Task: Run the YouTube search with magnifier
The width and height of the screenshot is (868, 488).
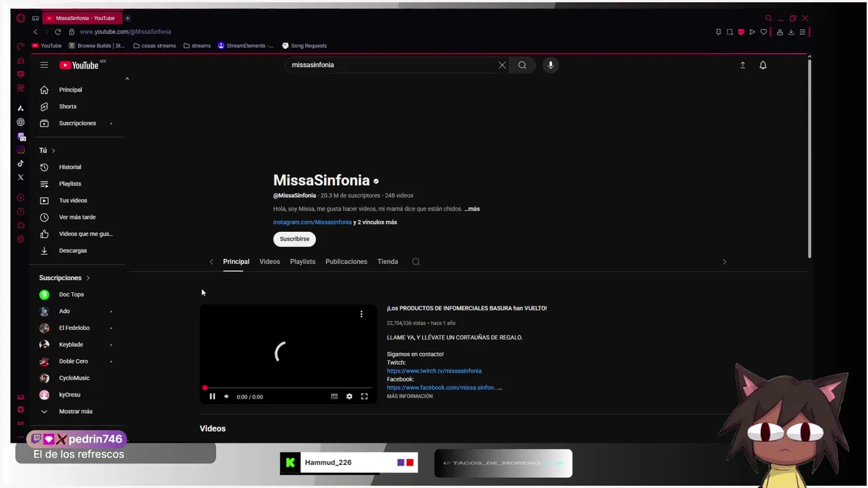Action: 522,65
